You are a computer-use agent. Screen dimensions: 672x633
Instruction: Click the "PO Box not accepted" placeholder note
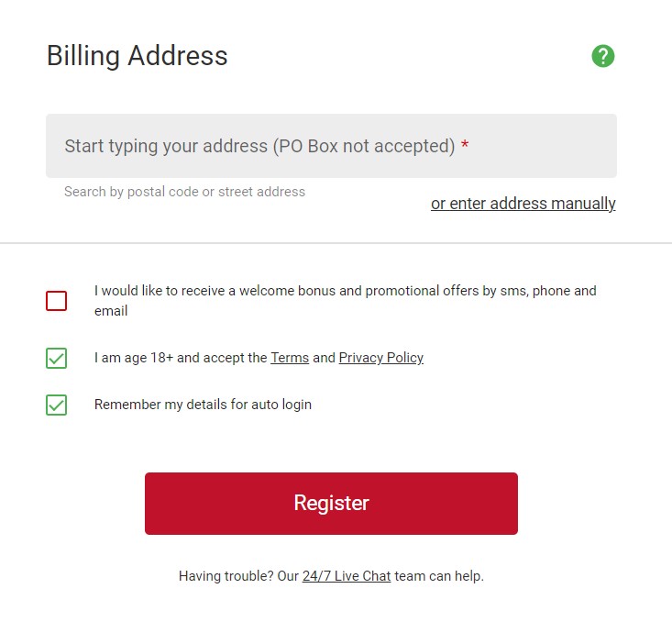tap(364, 146)
